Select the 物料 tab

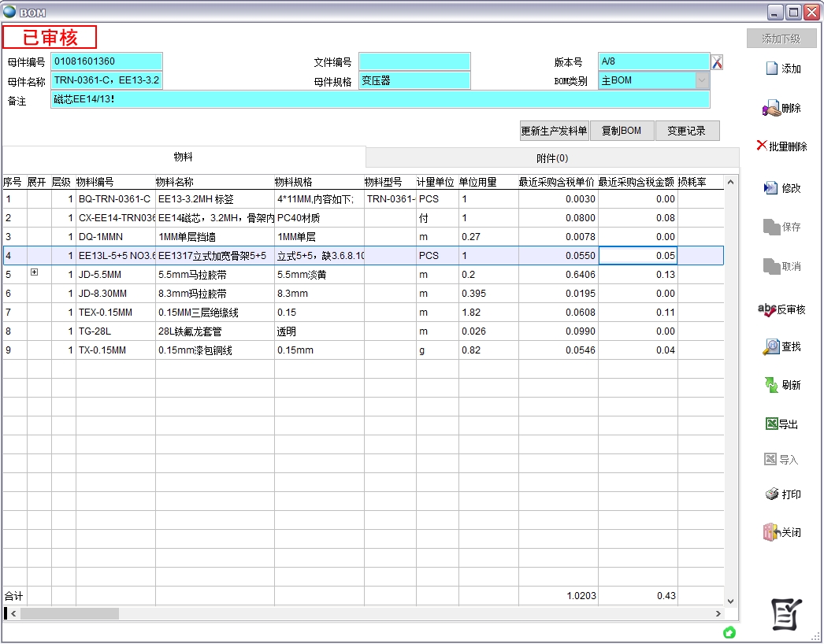[x=184, y=157]
